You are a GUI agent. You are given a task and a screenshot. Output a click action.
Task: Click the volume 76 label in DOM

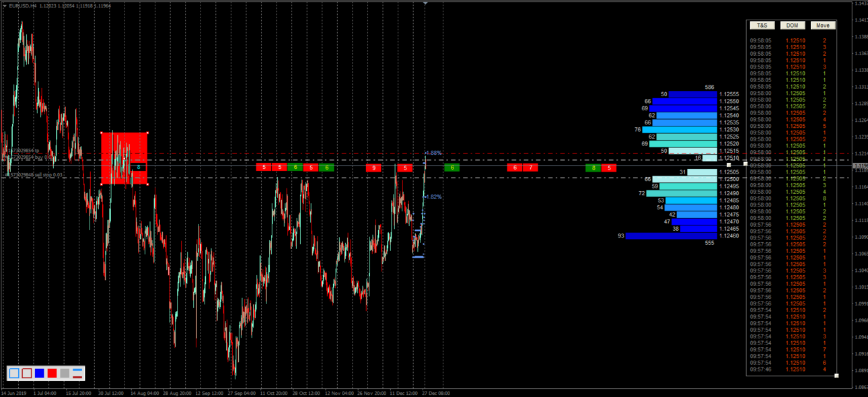click(x=637, y=130)
